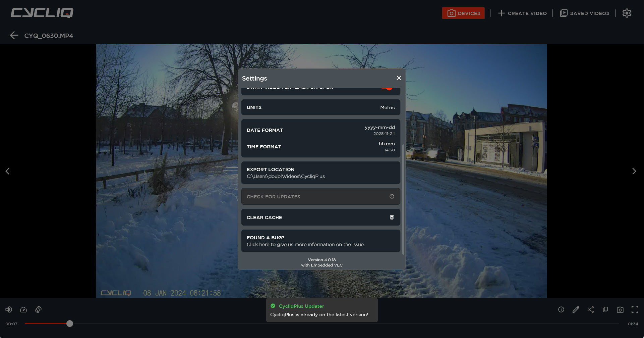Take a snapshot with the camera icon
The image size is (644, 338).
coord(620,309)
